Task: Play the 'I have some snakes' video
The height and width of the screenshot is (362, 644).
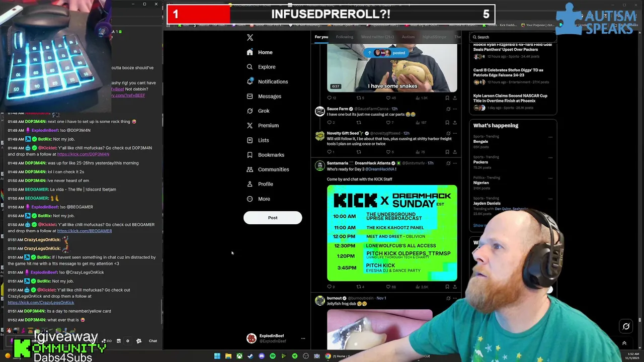Action: (392, 68)
